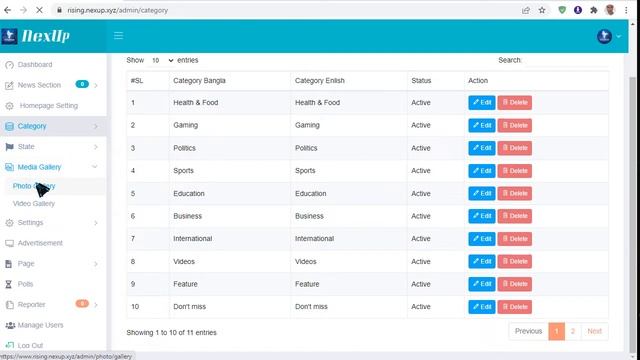Open Manage Users in sidebar
Screen dimensions: 640x360
(40, 325)
